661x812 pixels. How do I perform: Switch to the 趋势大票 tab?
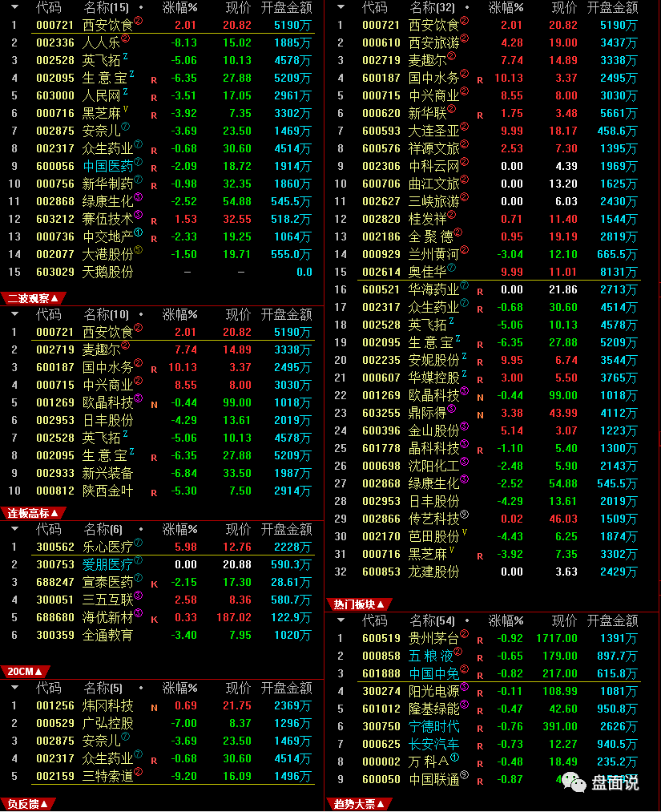[x=359, y=804]
